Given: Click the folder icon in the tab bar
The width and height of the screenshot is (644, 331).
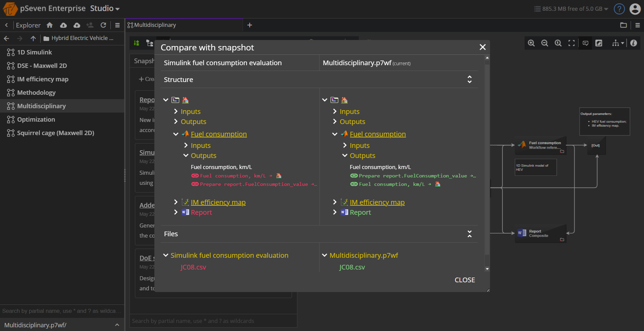Looking at the screenshot, I should click(624, 25).
